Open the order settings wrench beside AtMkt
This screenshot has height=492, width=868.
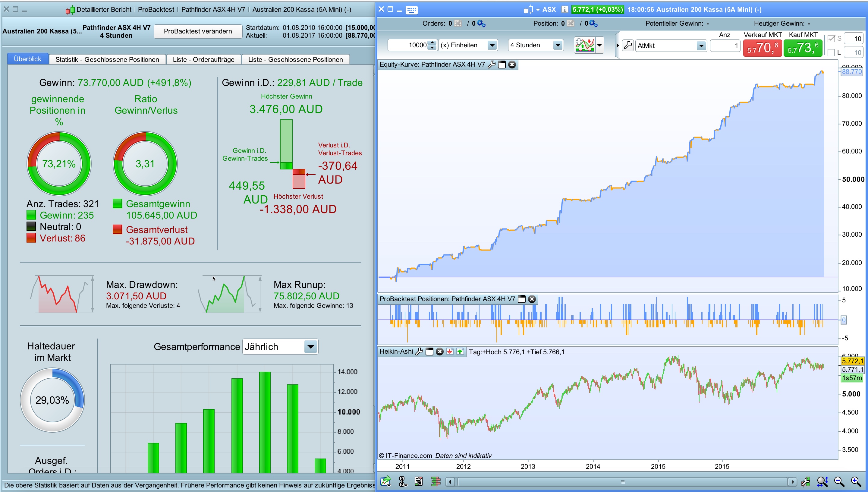628,45
